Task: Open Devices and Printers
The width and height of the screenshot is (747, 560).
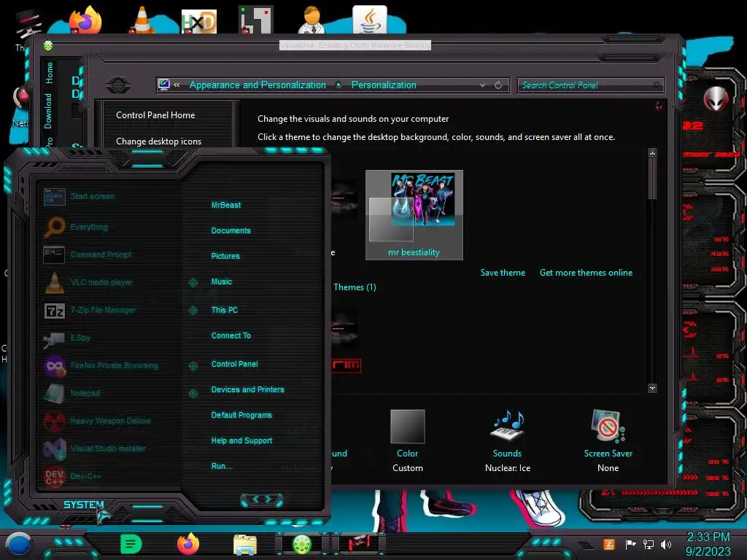Action: (x=247, y=389)
